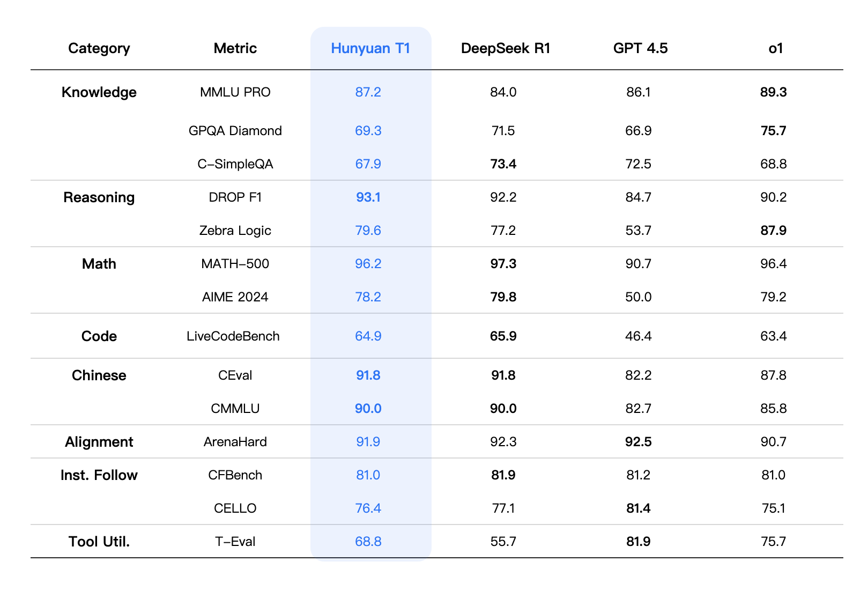The height and width of the screenshot is (591, 868).
Task: Click DeepSeek R1's T-Eval score 55.7
Action: (503, 542)
